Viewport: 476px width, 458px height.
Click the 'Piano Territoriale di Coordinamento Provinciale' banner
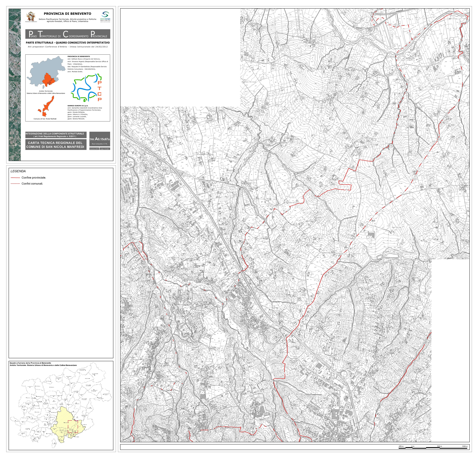pos(68,34)
